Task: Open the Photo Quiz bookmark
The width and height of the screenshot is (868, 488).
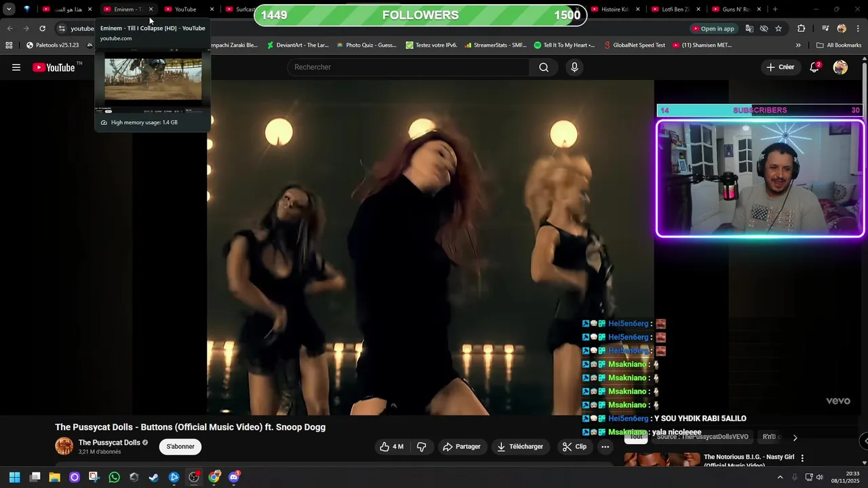Action: click(x=366, y=45)
